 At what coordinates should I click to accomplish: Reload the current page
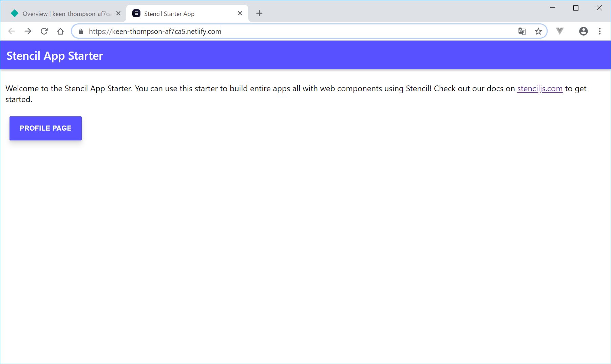(x=44, y=31)
